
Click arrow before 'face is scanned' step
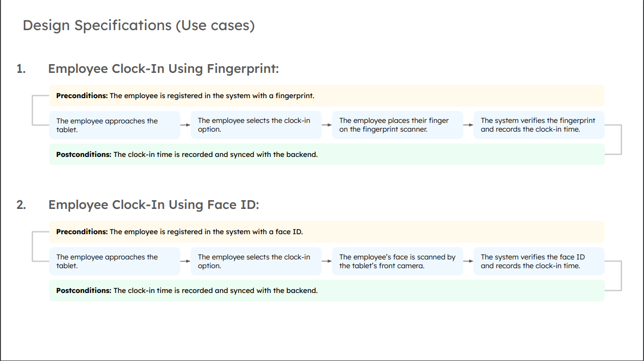click(326, 261)
